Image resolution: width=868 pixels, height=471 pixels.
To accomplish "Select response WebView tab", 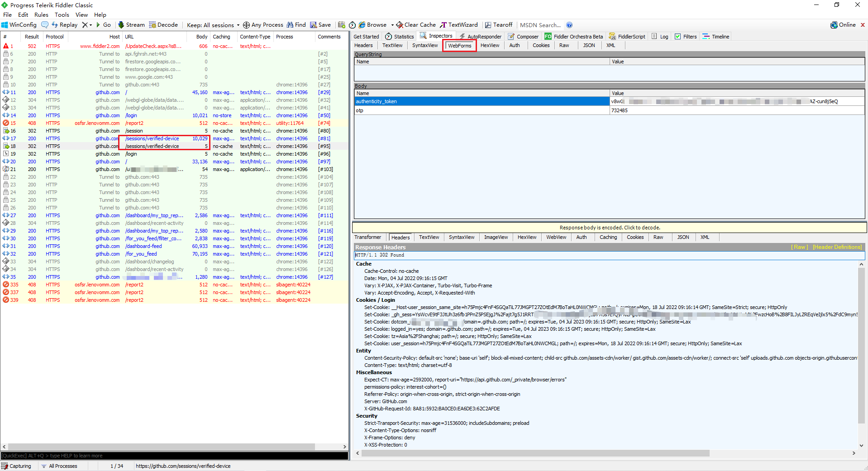I will point(556,237).
